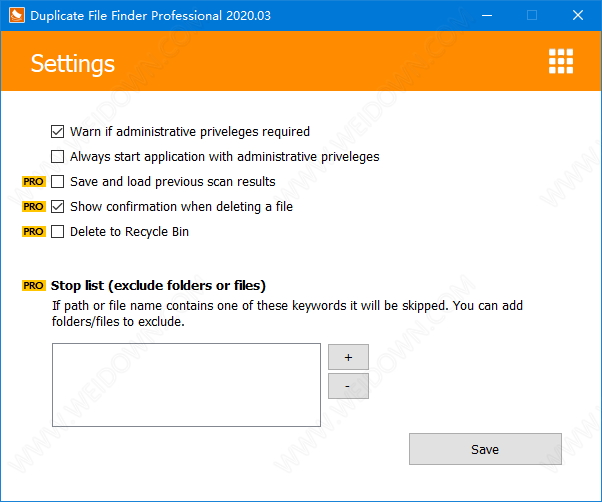602x502 pixels.
Task: Disable the warn if administrative privileges checkbox
Action: point(58,131)
